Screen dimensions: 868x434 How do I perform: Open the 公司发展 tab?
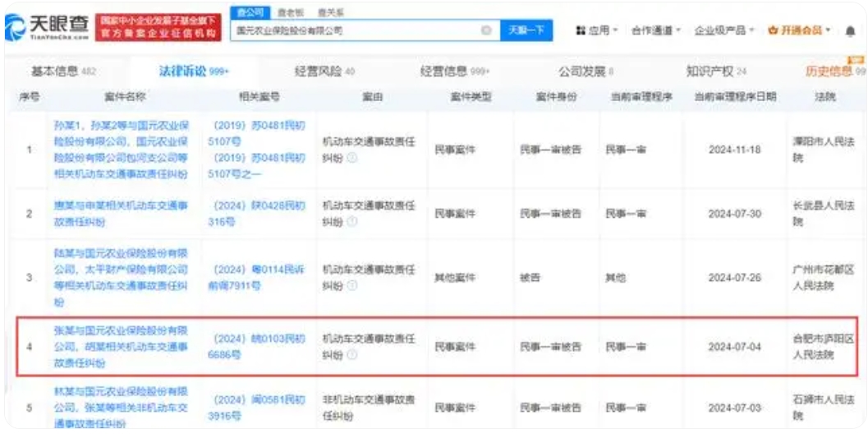[586, 71]
